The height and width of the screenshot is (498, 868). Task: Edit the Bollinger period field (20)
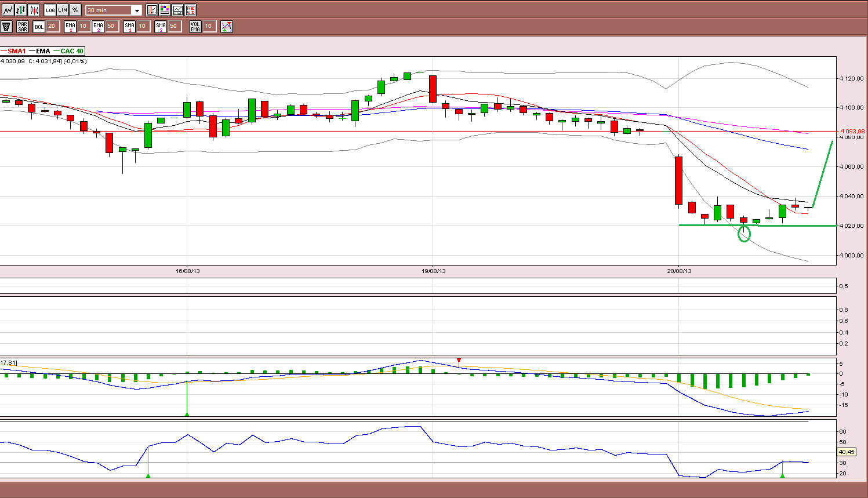click(x=52, y=27)
